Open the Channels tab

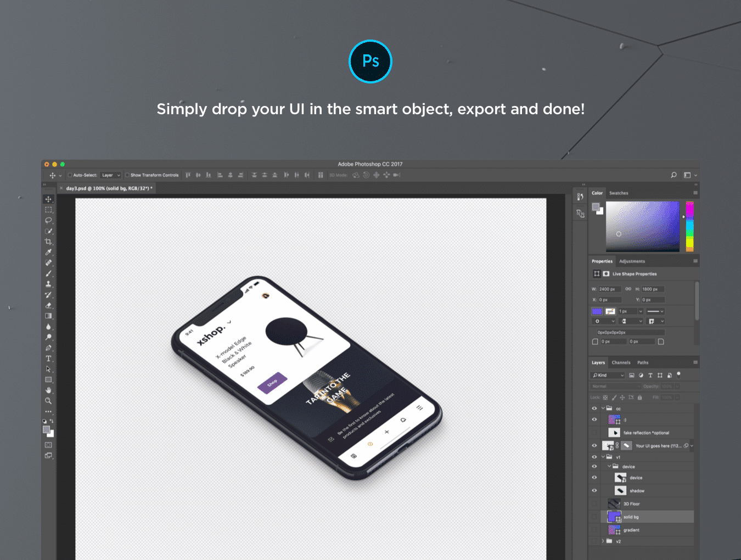coord(621,363)
